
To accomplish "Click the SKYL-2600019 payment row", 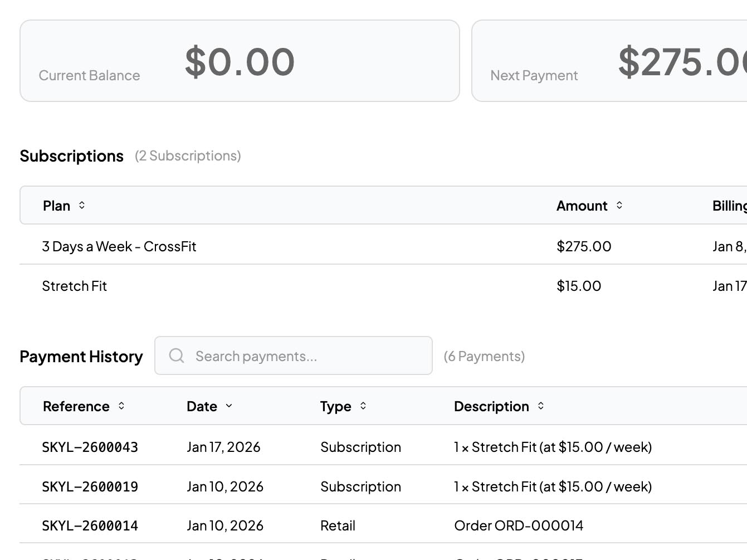I will pos(90,486).
